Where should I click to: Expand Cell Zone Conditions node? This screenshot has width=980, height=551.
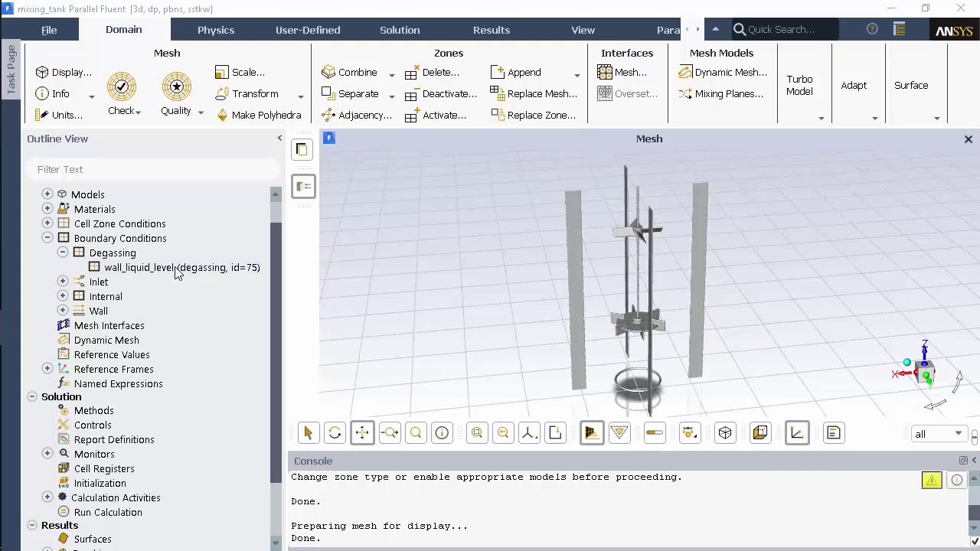coord(47,223)
